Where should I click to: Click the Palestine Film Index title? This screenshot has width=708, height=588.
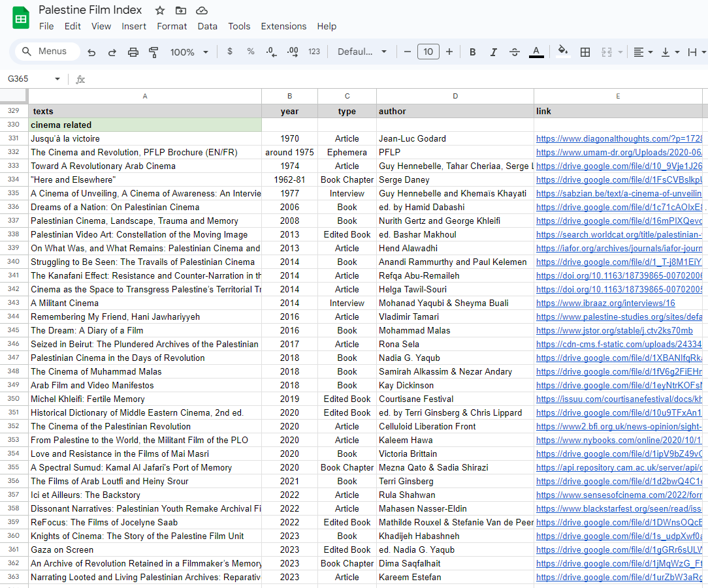(90, 10)
